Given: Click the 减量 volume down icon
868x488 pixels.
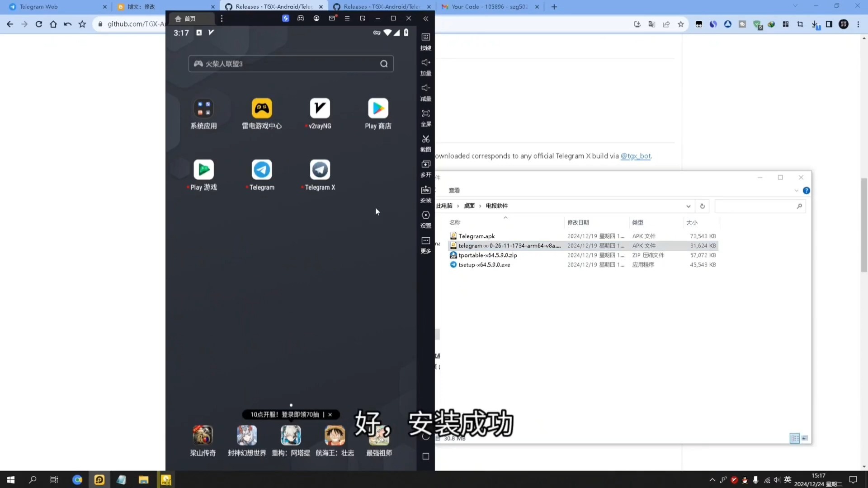Looking at the screenshot, I should pos(425,88).
